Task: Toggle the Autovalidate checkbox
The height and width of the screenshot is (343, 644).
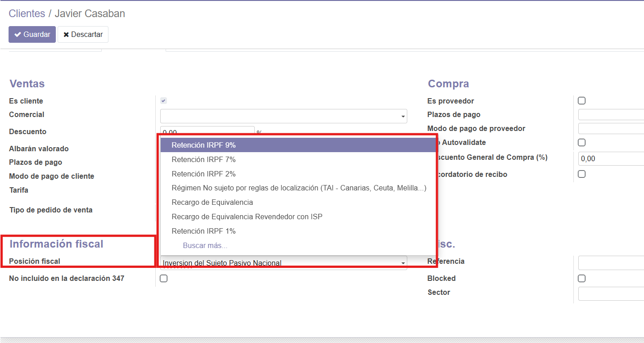Action: (581, 142)
